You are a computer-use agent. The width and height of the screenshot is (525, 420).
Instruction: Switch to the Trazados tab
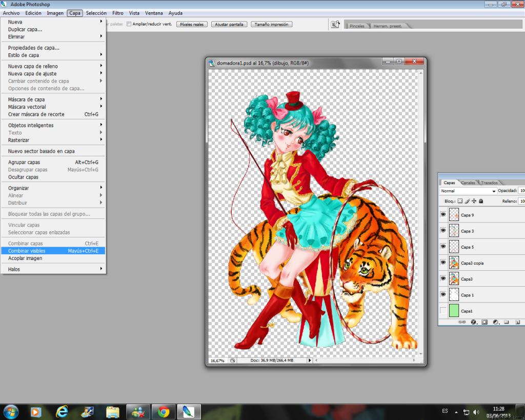point(489,183)
